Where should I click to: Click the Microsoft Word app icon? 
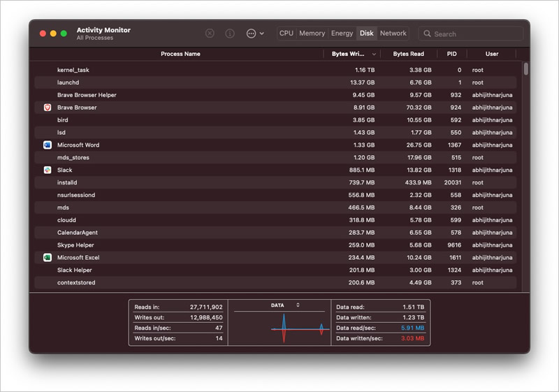tap(48, 145)
